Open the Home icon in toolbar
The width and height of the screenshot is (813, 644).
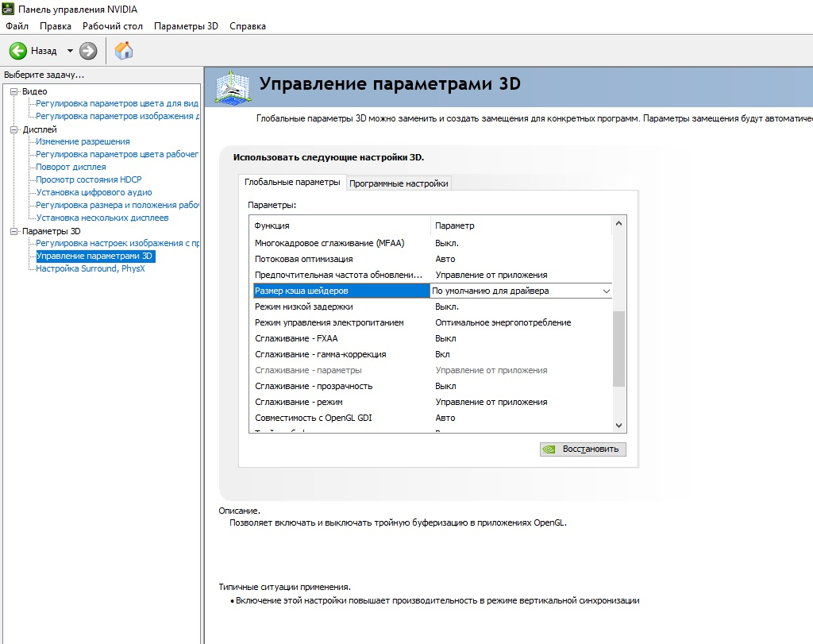(x=124, y=51)
